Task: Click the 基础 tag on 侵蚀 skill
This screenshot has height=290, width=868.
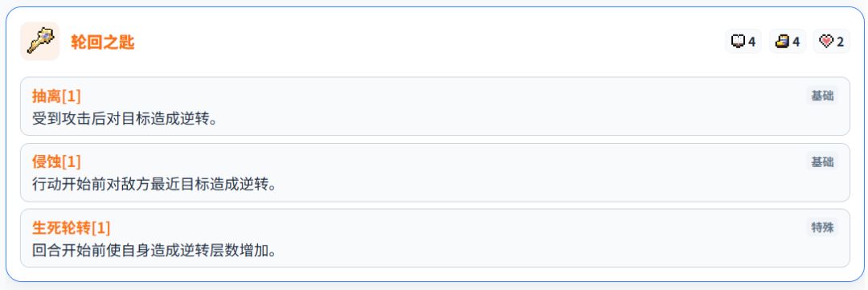Action: 822,161
